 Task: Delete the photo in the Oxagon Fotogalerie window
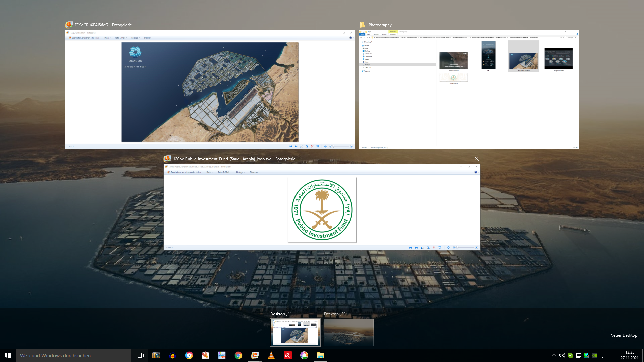click(x=312, y=146)
